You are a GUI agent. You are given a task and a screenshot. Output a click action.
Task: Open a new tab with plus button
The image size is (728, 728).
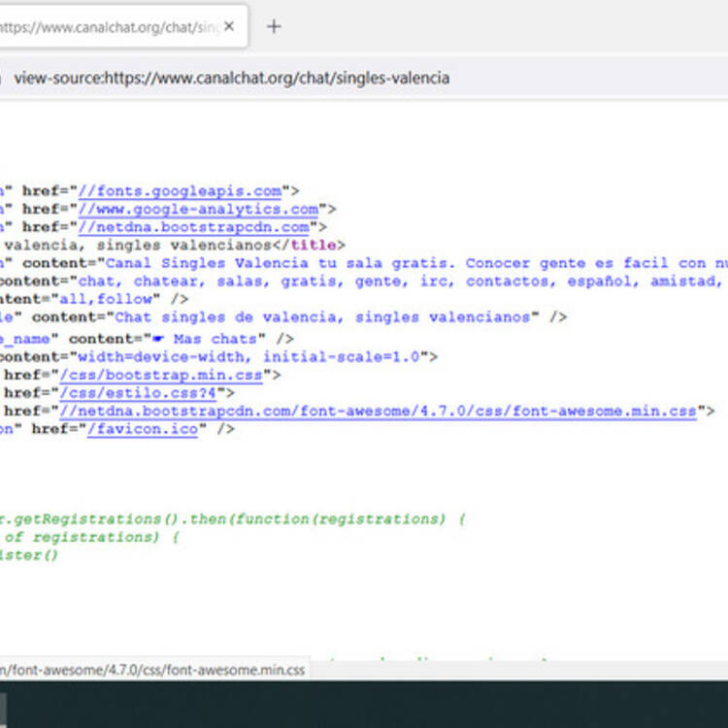(274, 26)
